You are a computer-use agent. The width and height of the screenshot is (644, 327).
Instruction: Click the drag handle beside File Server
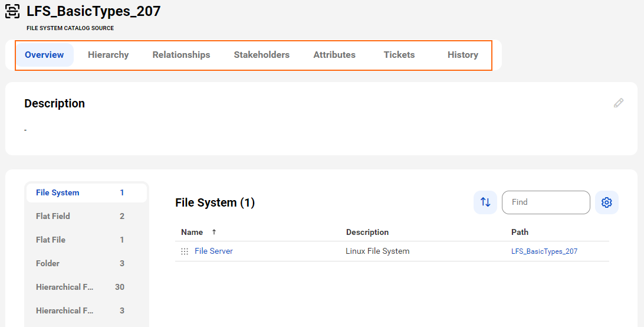(x=185, y=251)
